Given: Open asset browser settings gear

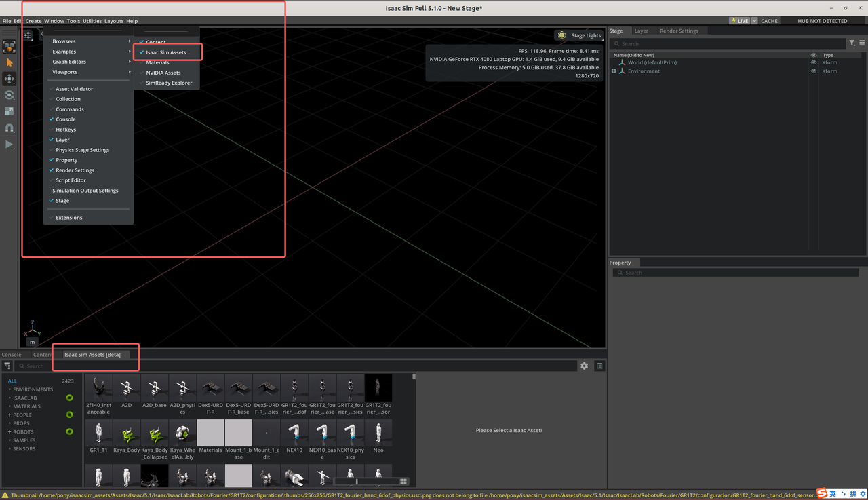Looking at the screenshot, I should pyautogui.click(x=584, y=366).
